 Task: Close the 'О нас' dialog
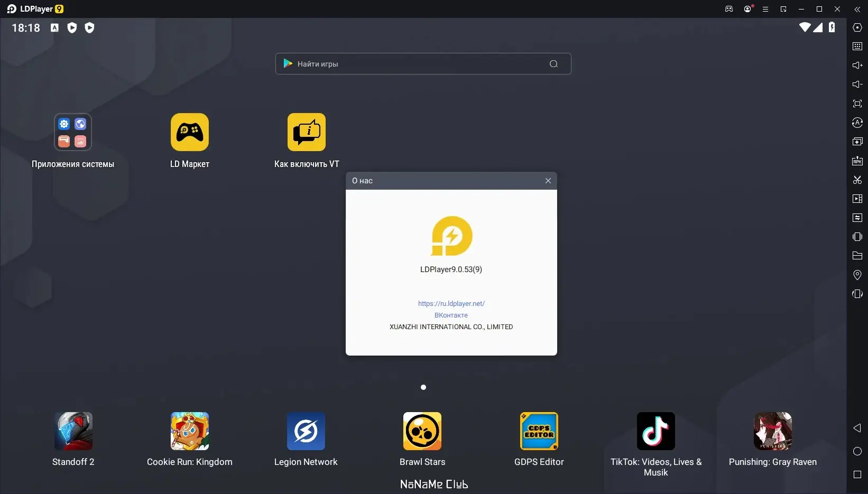(x=548, y=181)
